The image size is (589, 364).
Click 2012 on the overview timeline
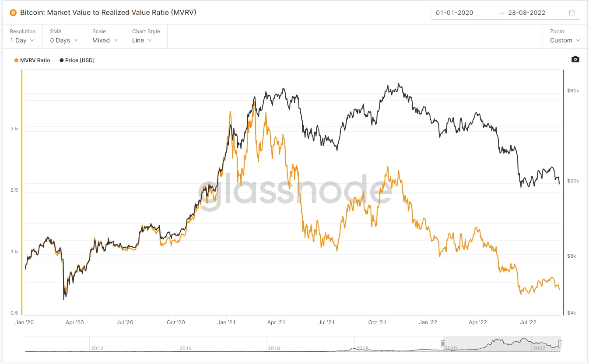(x=97, y=348)
